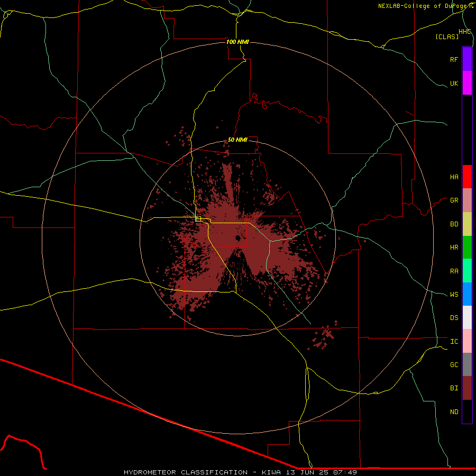
Task: Click the '100 NMI' range ring label
Action: pos(237,42)
